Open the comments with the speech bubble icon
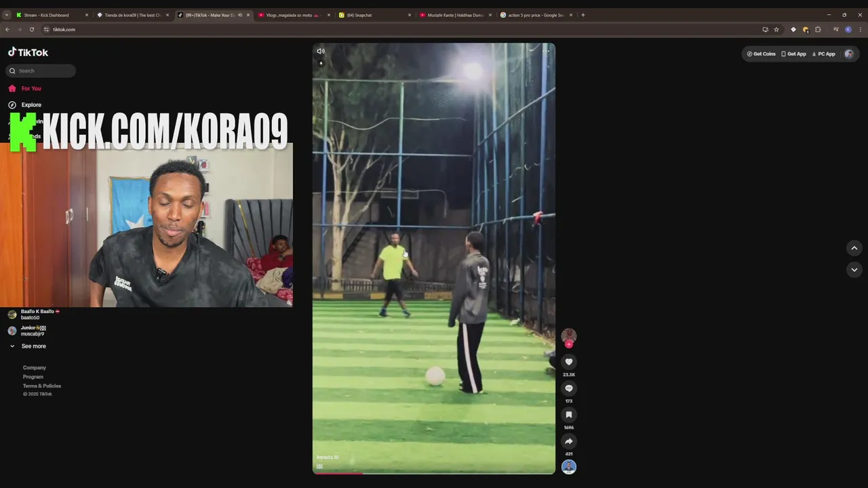 [x=569, y=388]
